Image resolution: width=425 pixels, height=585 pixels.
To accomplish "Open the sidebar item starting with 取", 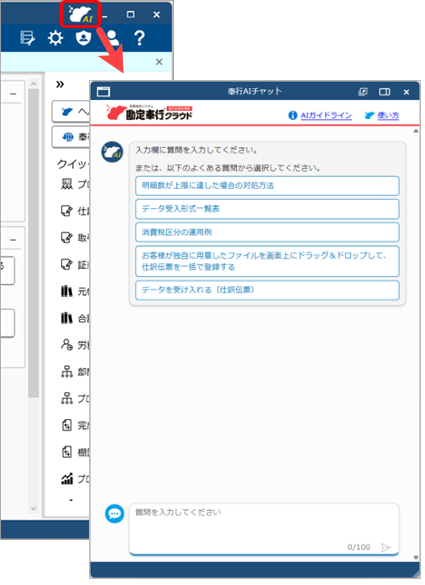I will tap(75, 238).
